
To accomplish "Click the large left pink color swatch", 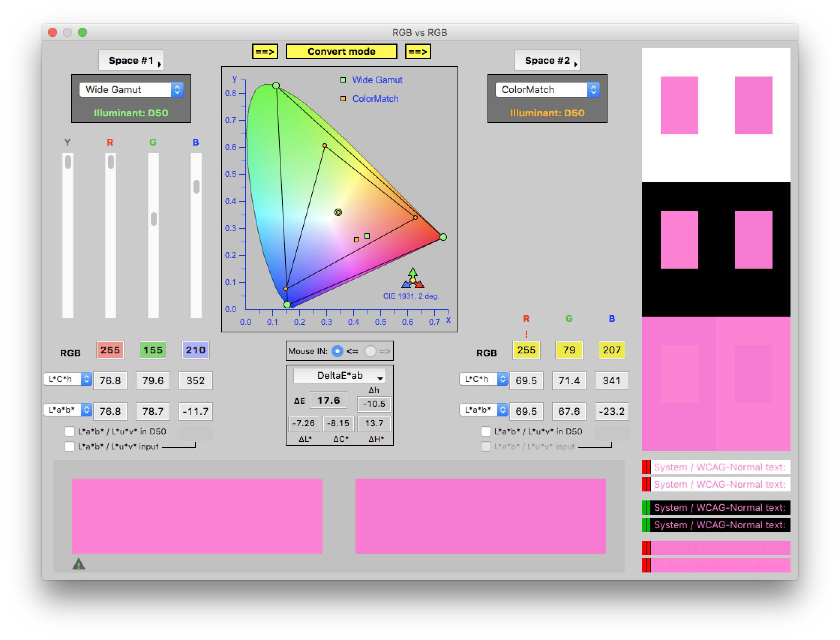I will coord(197,516).
